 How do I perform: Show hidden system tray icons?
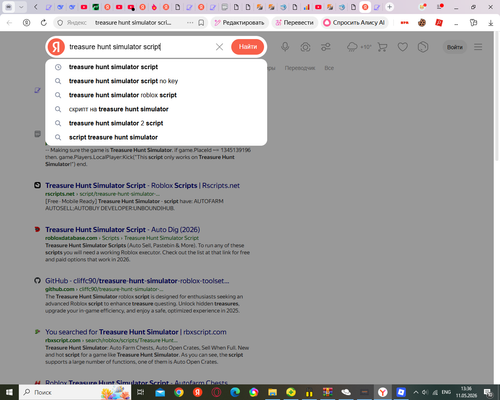416,392
